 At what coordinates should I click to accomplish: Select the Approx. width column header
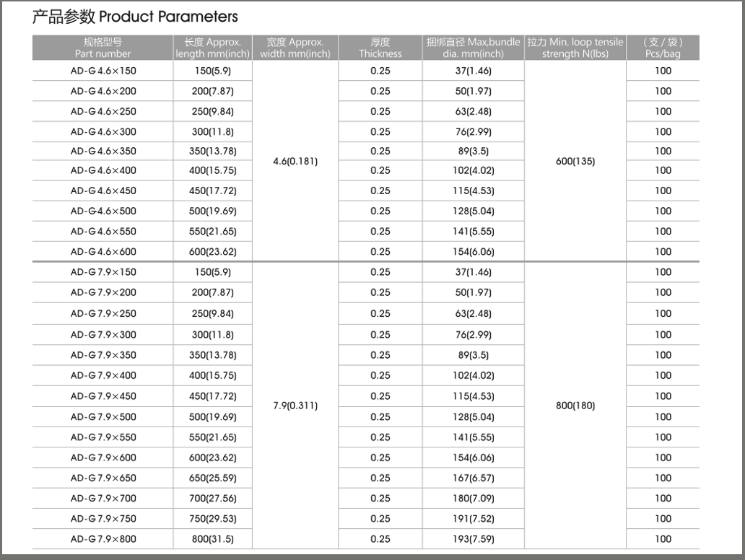point(295,48)
